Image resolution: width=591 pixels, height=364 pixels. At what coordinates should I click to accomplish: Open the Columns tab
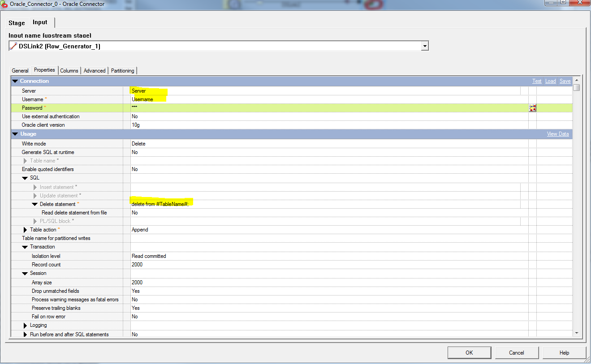(69, 71)
